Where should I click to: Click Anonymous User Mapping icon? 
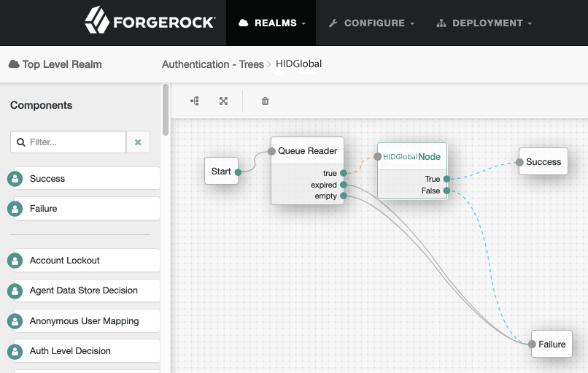[15, 321]
